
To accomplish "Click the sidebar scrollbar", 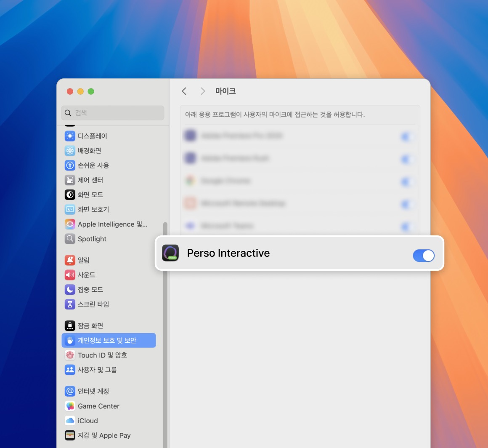I will point(165,335).
